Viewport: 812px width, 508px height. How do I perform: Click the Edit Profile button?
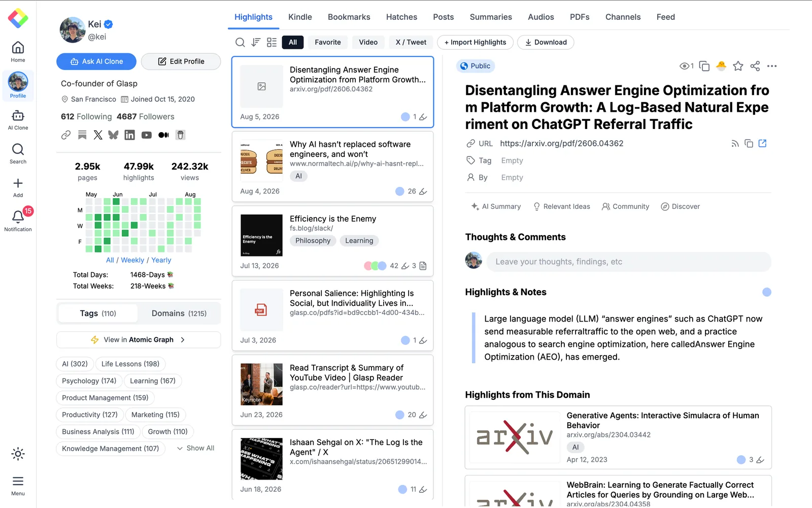click(181, 61)
